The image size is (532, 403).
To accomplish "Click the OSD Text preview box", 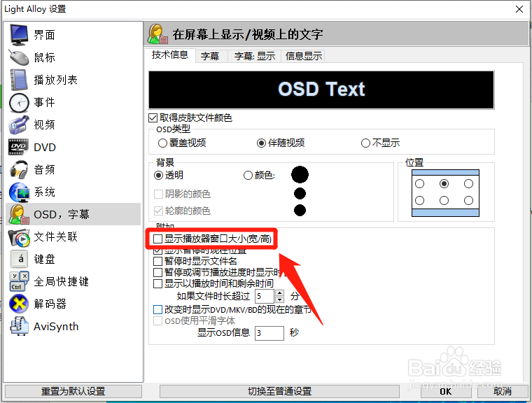I will tap(321, 90).
